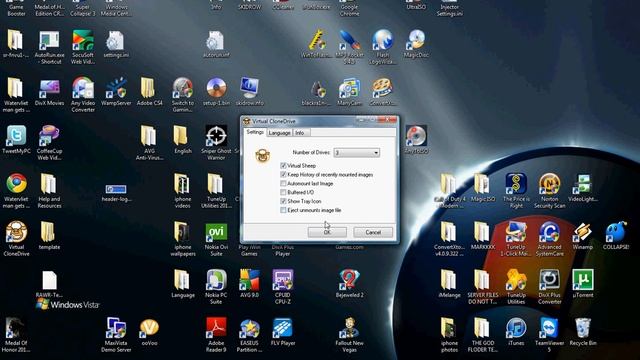This screenshot has height=360, width=640.
Task: Select the FLV Player desktop icon
Action: point(282,332)
